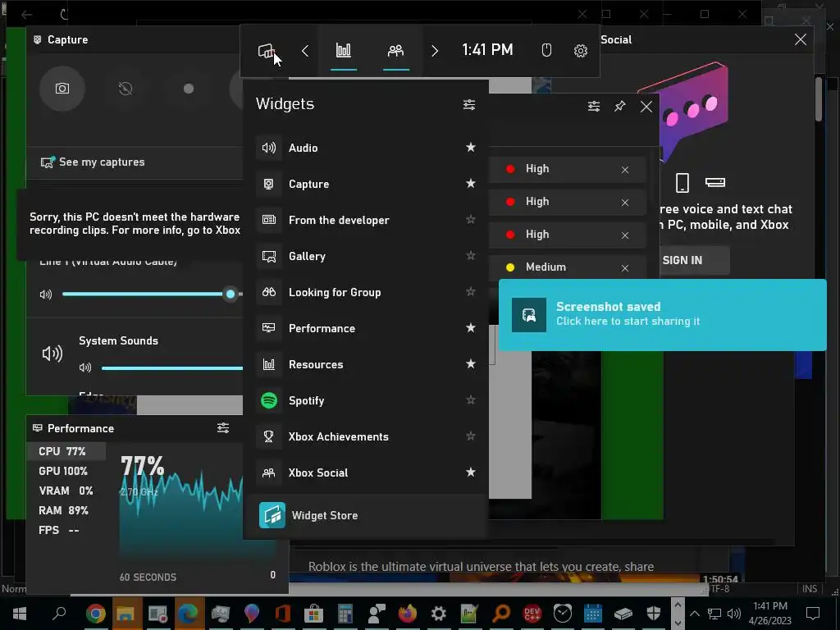Image resolution: width=840 pixels, height=630 pixels.
Task: Unfavorite the Resources widget star
Action: [470, 363]
